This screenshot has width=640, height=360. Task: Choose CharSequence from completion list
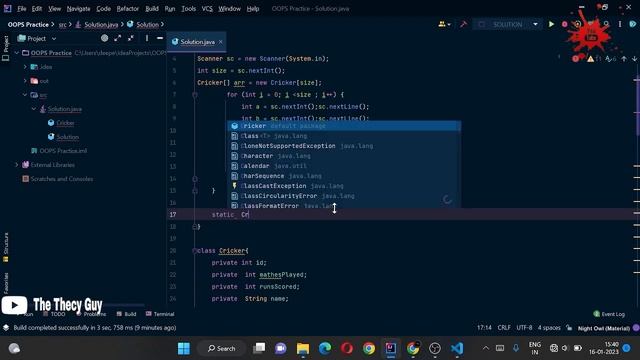click(x=344, y=176)
